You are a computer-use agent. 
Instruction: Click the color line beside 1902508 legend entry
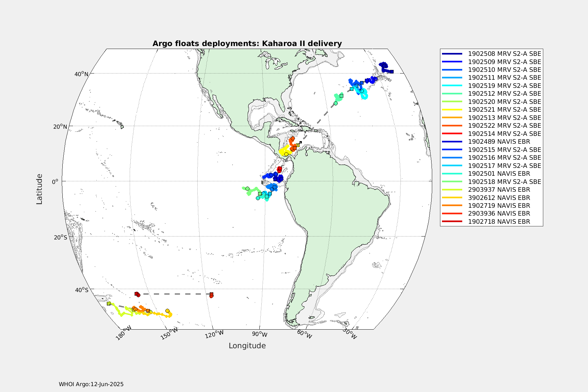point(452,54)
